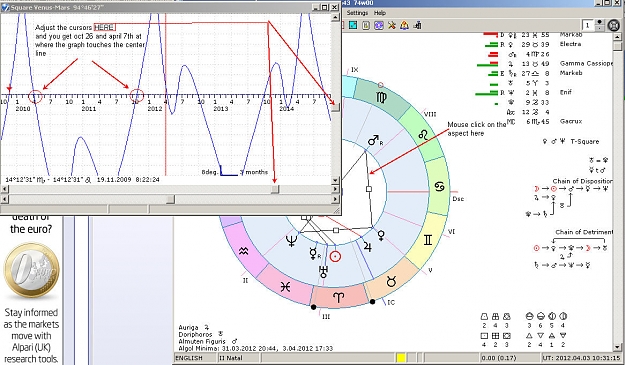Image resolution: width=625 pixels, height=365 pixels.
Task: Click the Gemini sign segment
Action: click(428, 239)
